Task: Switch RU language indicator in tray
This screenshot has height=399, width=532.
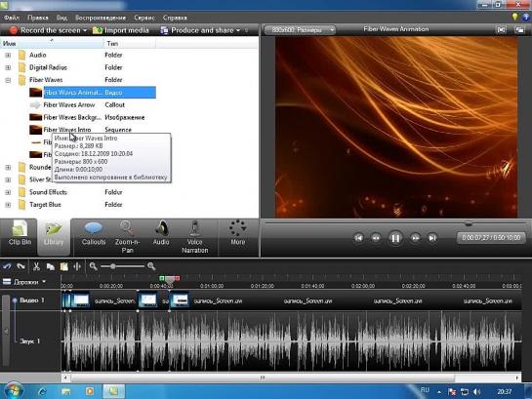Action: pyautogui.click(x=425, y=390)
